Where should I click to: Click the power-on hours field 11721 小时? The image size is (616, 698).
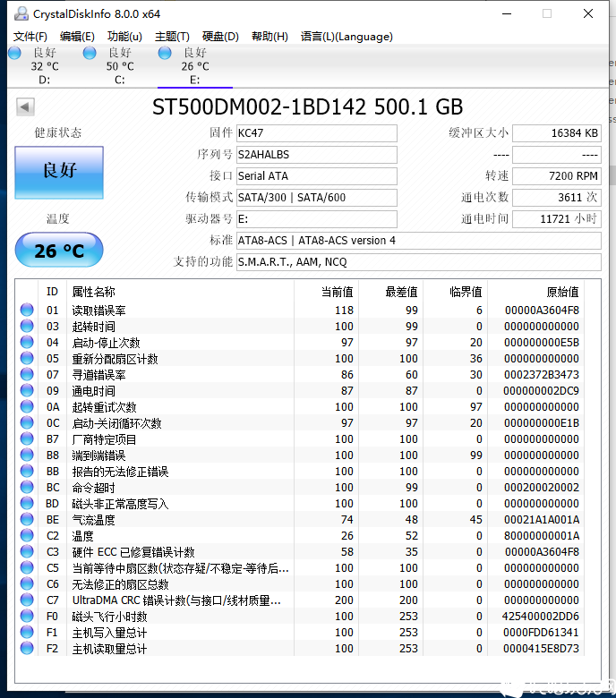tap(557, 219)
